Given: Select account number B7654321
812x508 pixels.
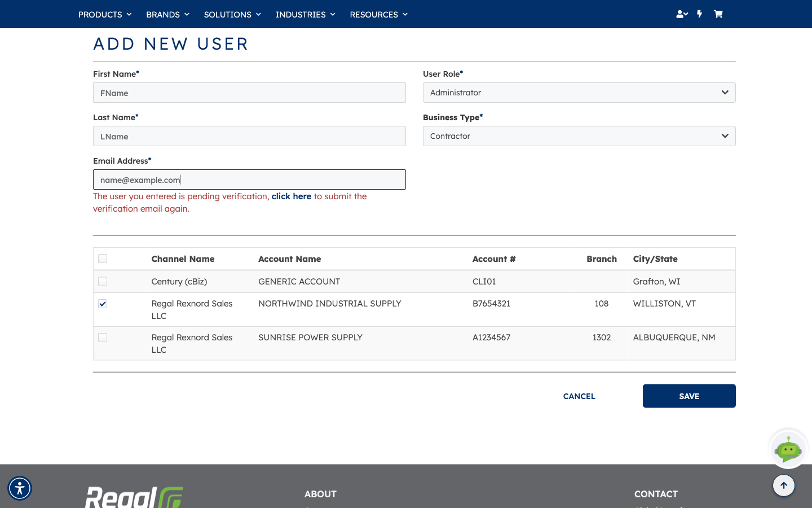Looking at the screenshot, I should (491, 304).
